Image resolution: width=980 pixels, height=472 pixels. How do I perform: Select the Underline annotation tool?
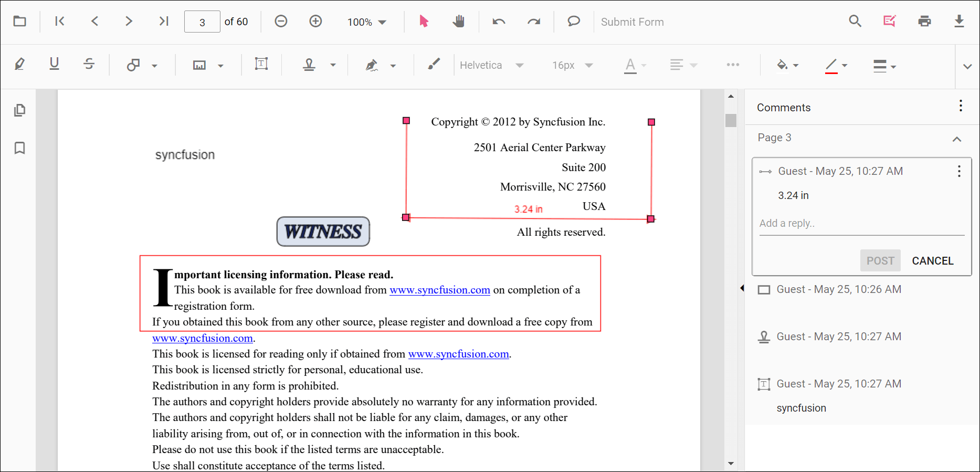54,64
